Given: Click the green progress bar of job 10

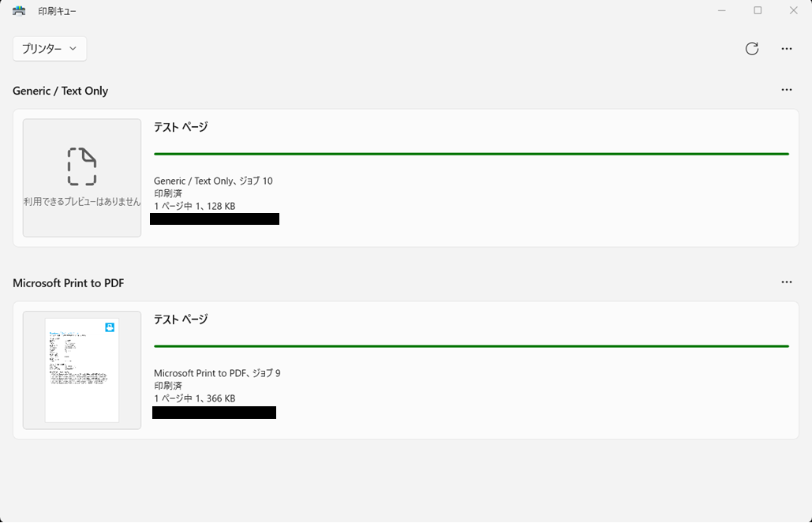Looking at the screenshot, I should [x=471, y=154].
